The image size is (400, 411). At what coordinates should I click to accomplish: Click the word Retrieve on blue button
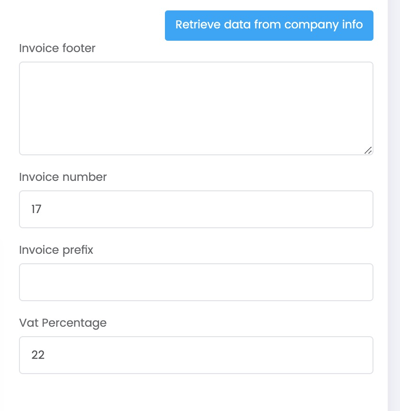198,25
